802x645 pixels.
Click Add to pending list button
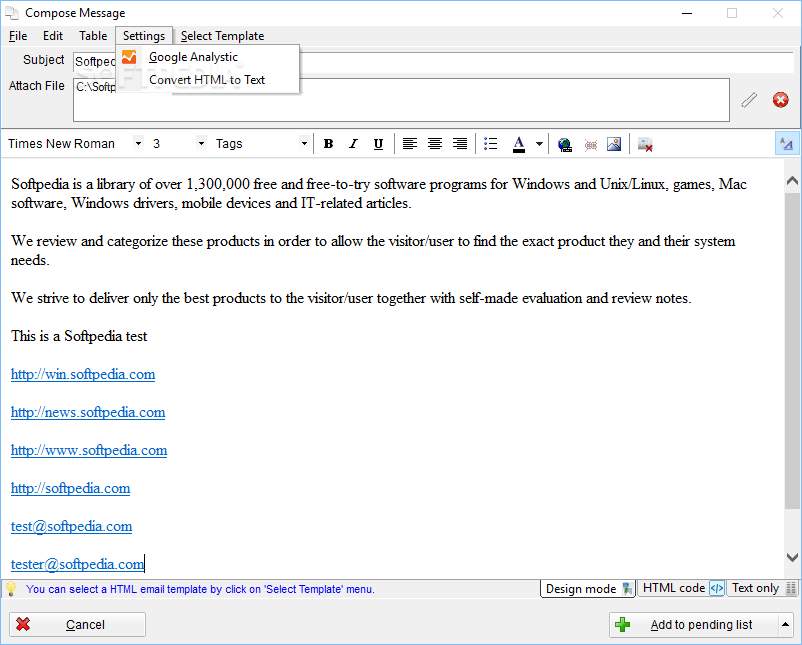(x=694, y=625)
